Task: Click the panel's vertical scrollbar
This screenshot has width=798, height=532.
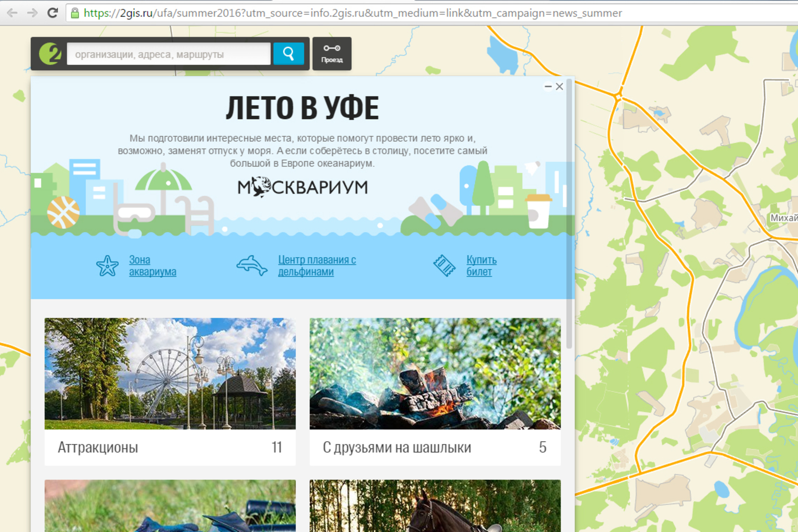Action: 569,214
